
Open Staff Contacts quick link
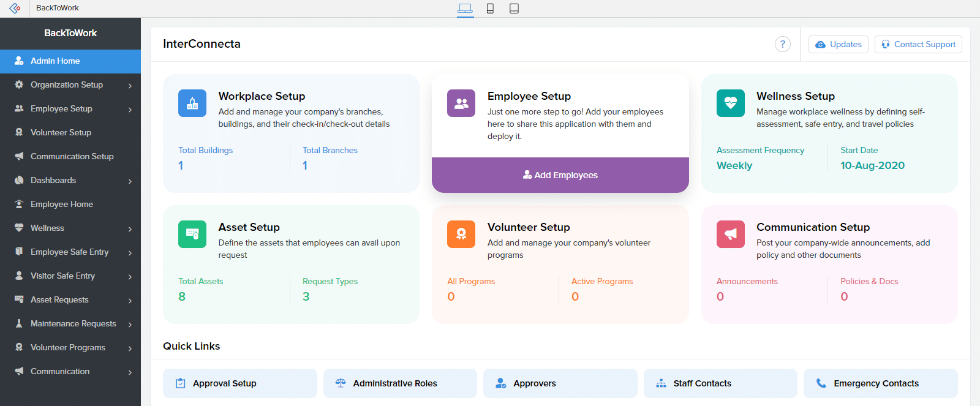(x=720, y=383)
